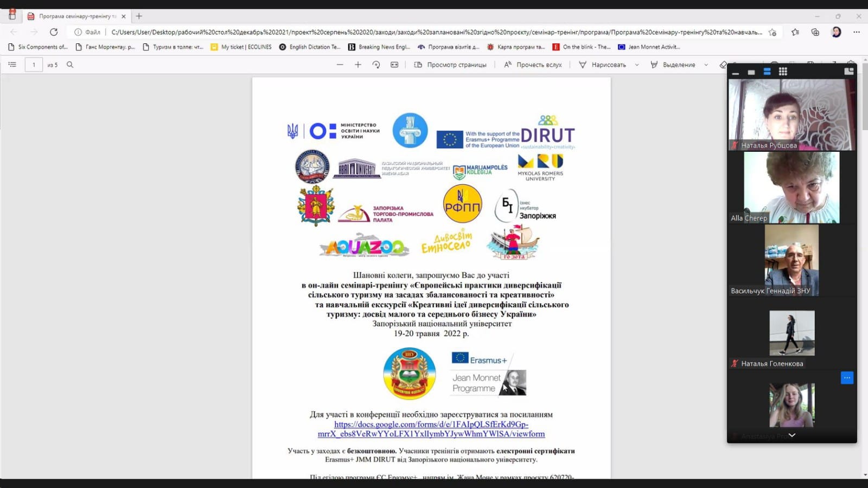The height and width of the screenshot is (488, 868).
Task: Zoom out the PDF with minus button
Action: tap(340, 65)
